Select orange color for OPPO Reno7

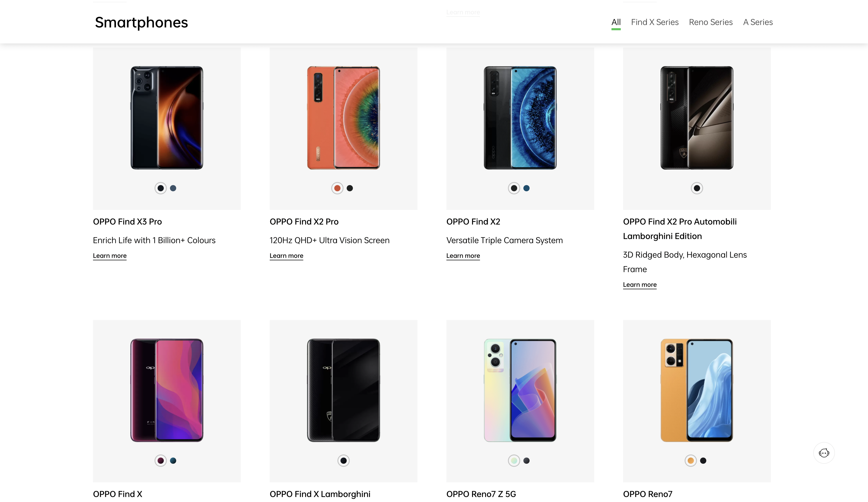point(691,461)
